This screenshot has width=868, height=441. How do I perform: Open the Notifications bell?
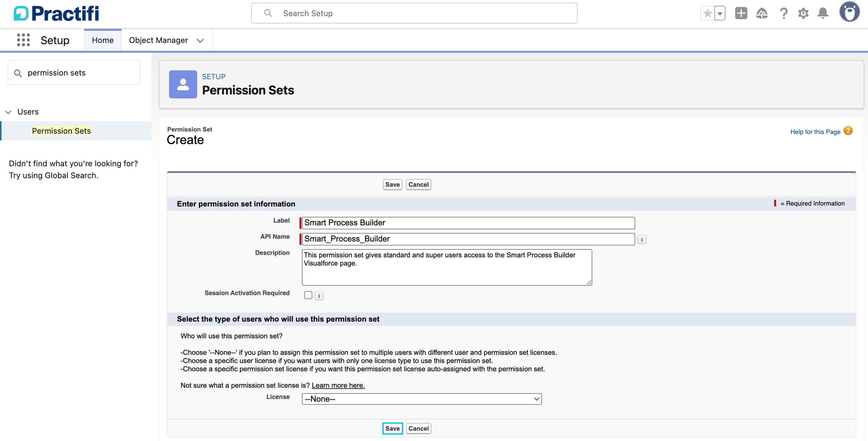(x=823, y=13)
